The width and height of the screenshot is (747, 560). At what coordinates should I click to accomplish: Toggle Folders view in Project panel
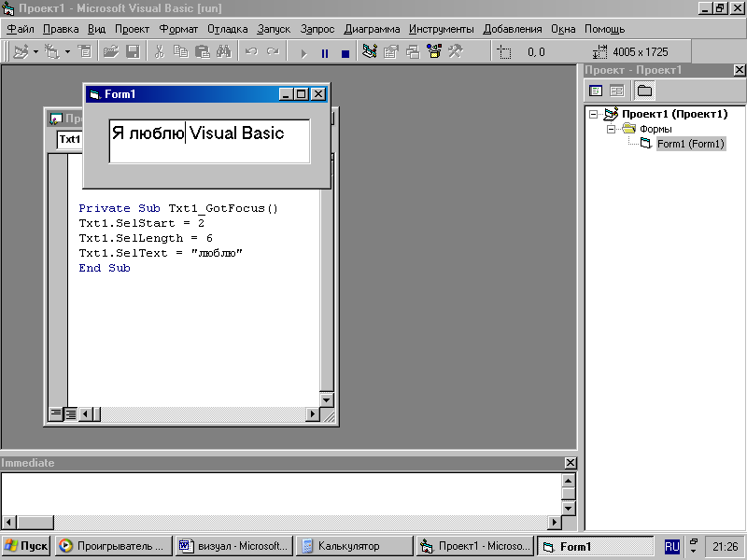pos(644,91)
